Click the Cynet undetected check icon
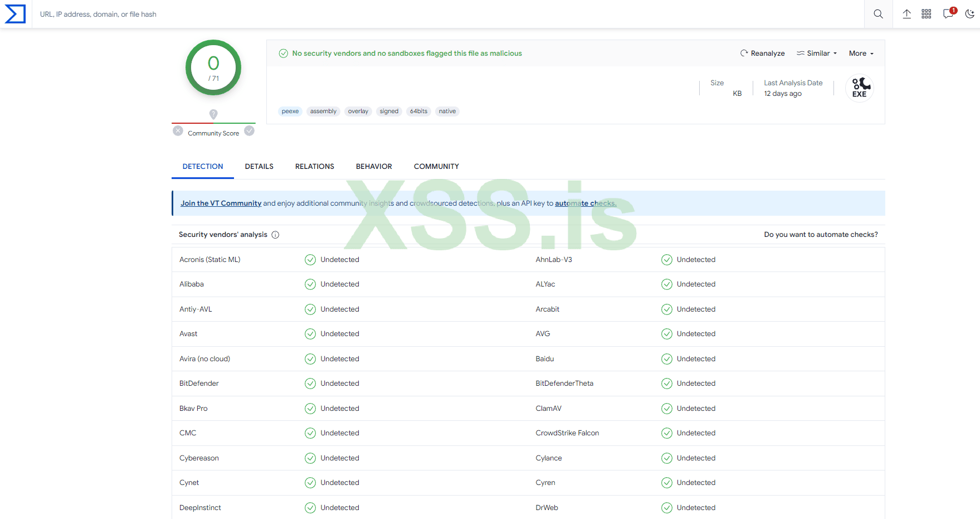 310,483
